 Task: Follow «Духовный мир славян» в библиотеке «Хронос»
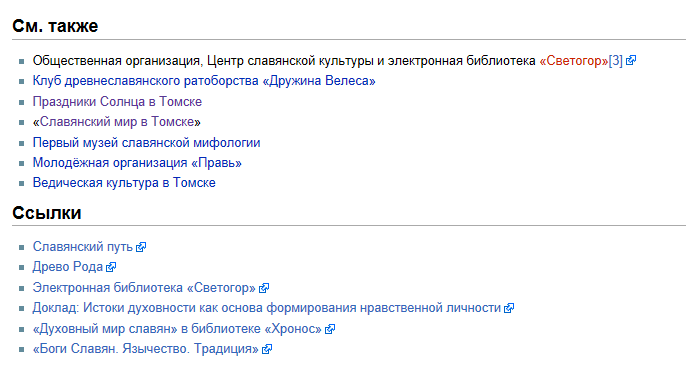[x=177, y=328]
